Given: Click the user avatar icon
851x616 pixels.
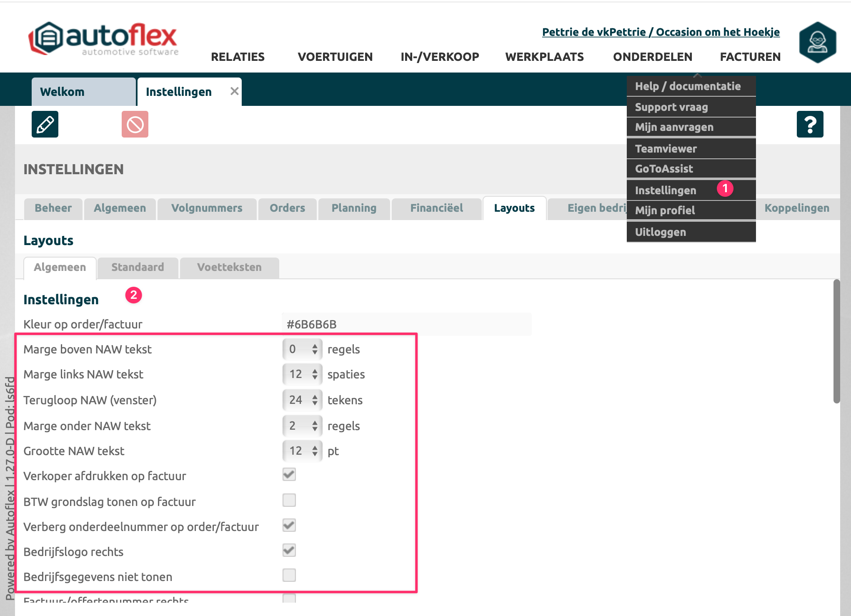Looking at the screenshot, I should 818,42.
